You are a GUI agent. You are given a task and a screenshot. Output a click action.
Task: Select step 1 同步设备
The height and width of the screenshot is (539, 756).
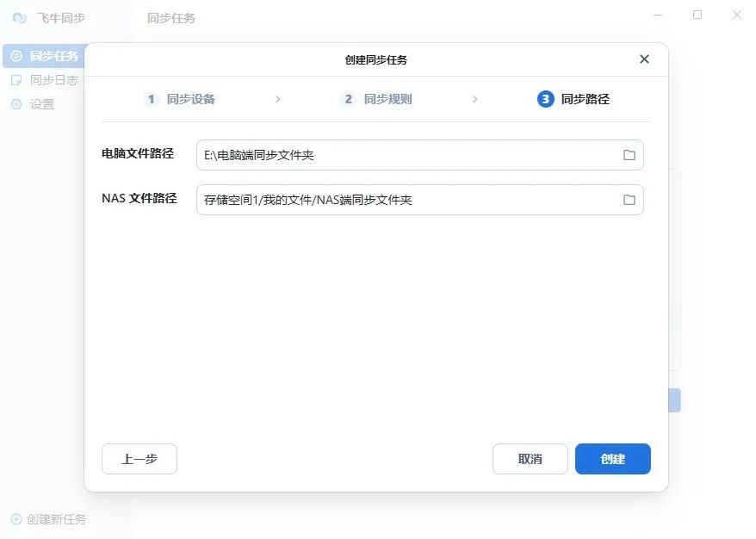[179, 99]
